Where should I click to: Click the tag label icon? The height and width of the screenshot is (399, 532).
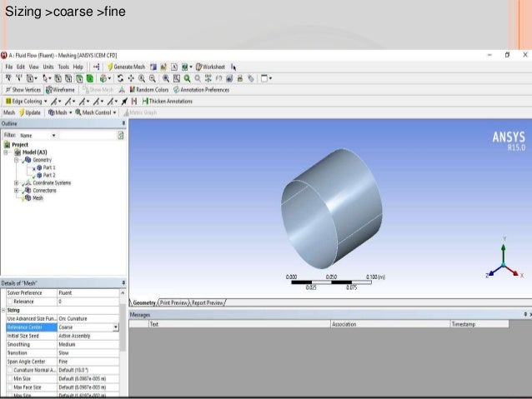click(x=251, y=78)
